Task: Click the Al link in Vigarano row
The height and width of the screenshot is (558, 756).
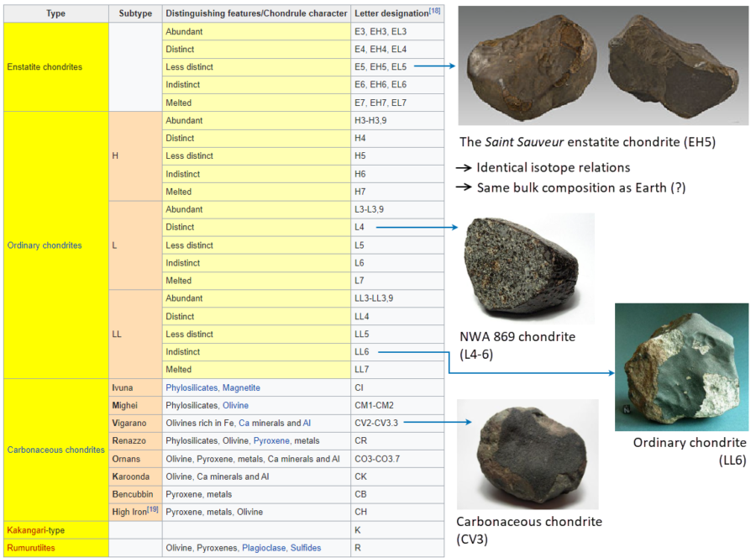Action: 306,423
